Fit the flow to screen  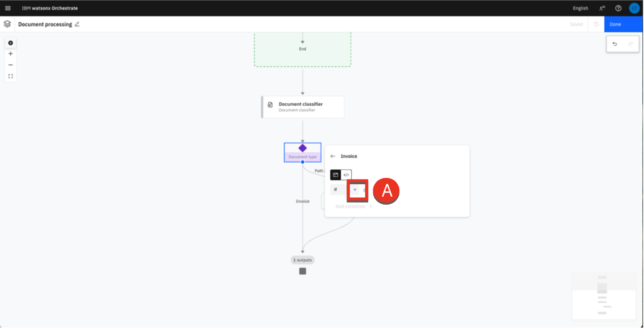pos(11,76)
